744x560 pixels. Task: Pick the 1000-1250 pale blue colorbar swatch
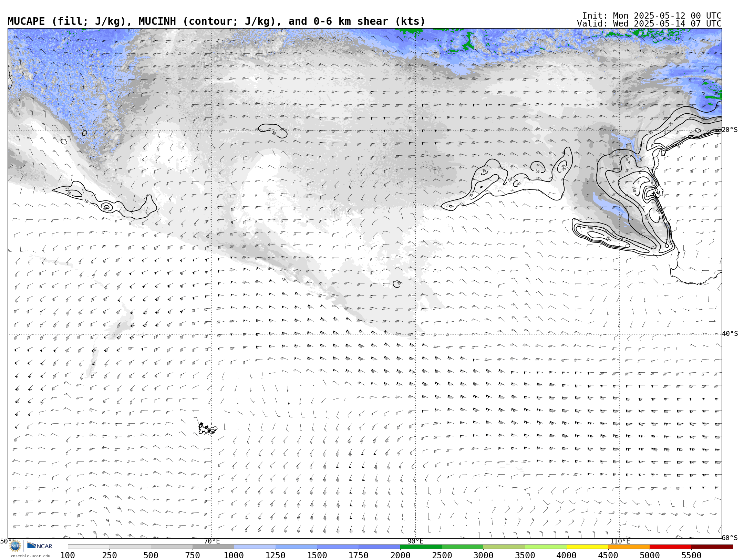[255, 547]
